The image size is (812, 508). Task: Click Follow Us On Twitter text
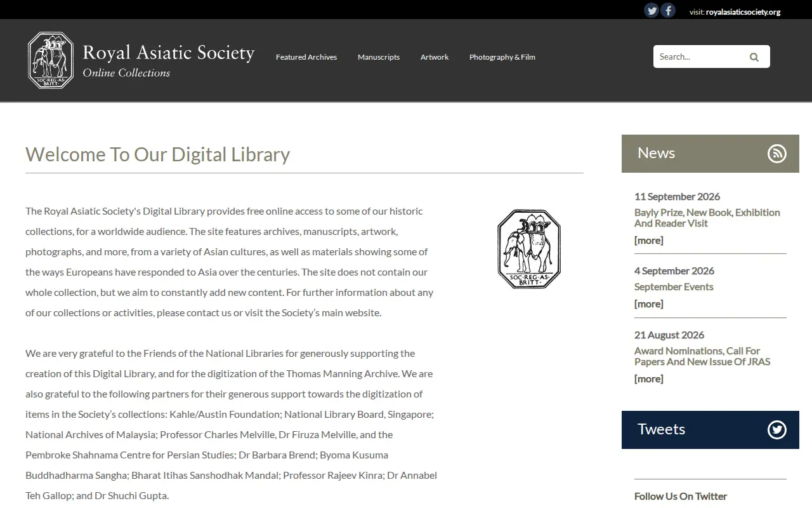(681, 497)
